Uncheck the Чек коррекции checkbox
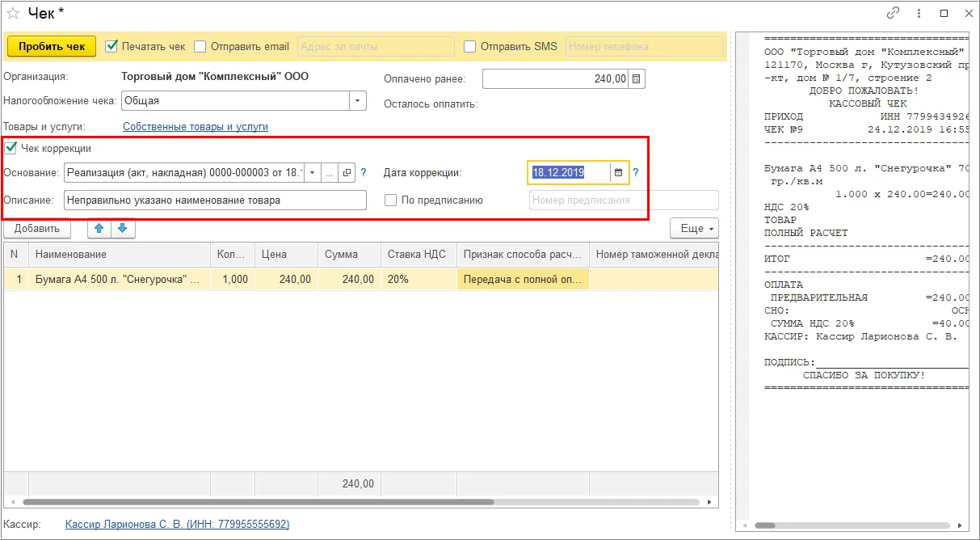The width and height of the screenshot is (980, 540). tap(11, 148)
